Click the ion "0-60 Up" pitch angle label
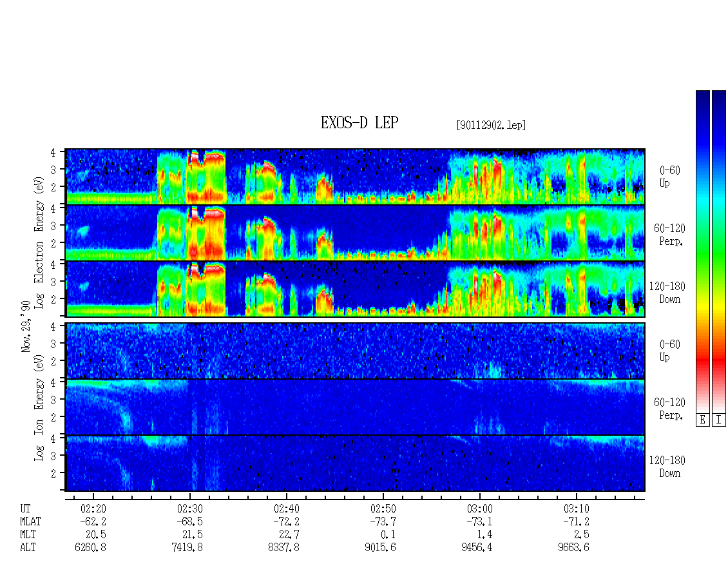 pos(669,351)
